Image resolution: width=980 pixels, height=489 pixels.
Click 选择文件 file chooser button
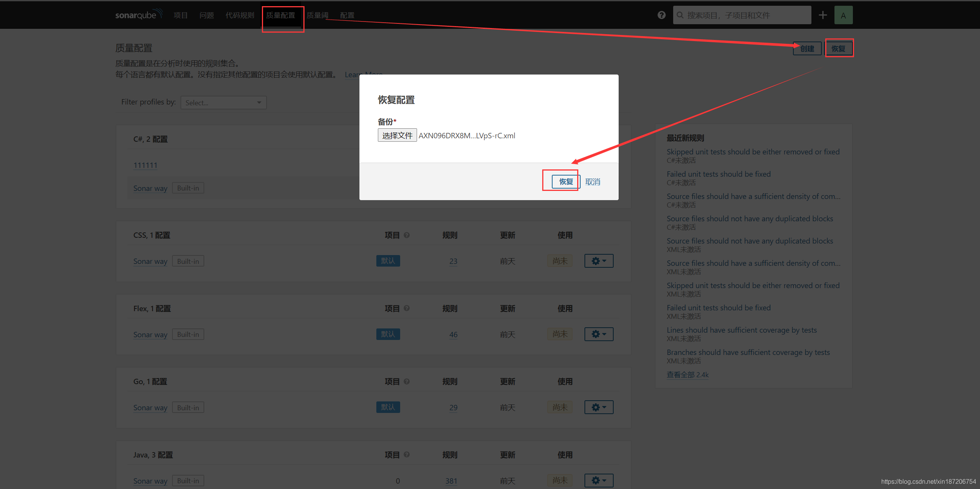397,135
